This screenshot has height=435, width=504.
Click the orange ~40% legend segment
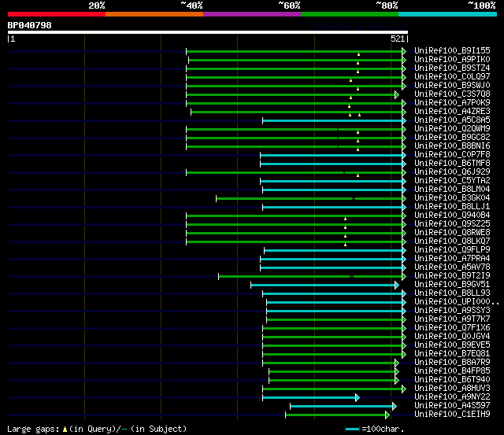(x=154, y=14)
